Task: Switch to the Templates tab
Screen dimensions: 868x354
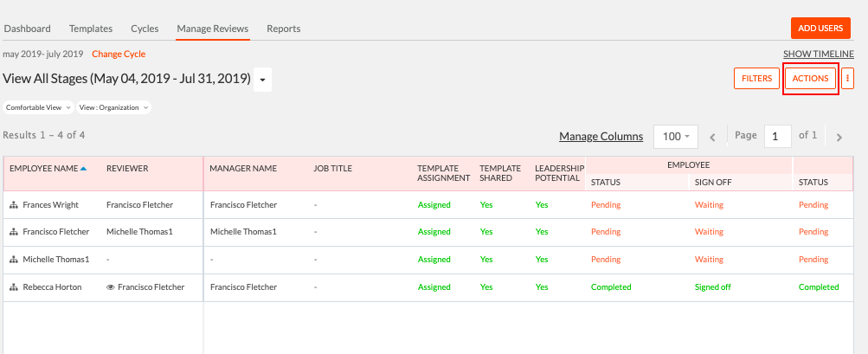Action: pyautogui.click(x=91, y=29)
